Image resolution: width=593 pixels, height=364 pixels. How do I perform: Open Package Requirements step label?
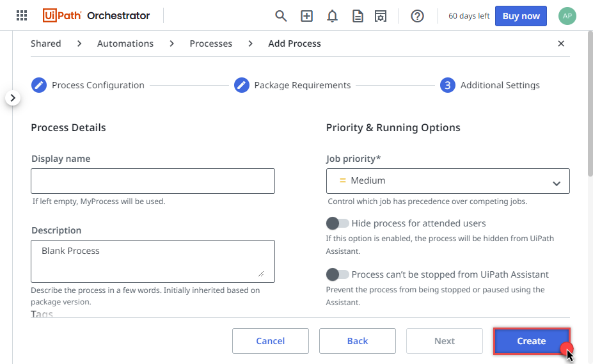tap(302, 85)
